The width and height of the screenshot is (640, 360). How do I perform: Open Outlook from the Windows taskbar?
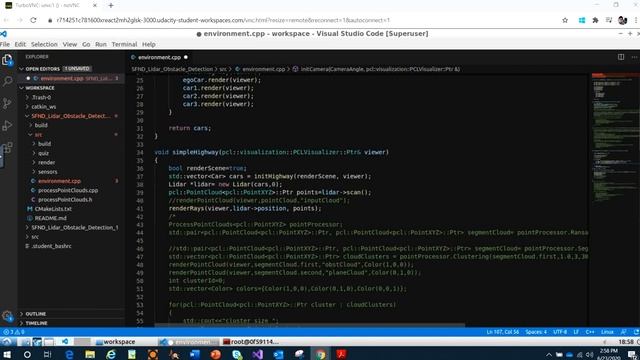click(x=278, y=354)
